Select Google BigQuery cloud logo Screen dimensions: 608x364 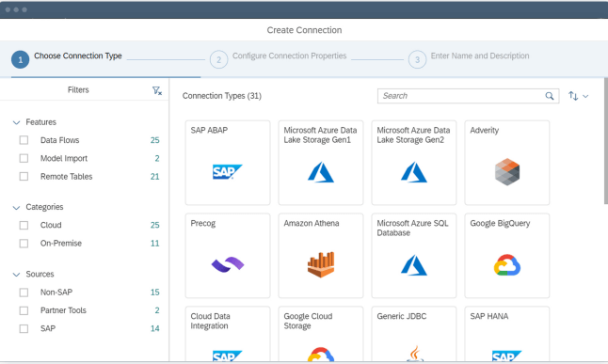[x=506, y=265]
